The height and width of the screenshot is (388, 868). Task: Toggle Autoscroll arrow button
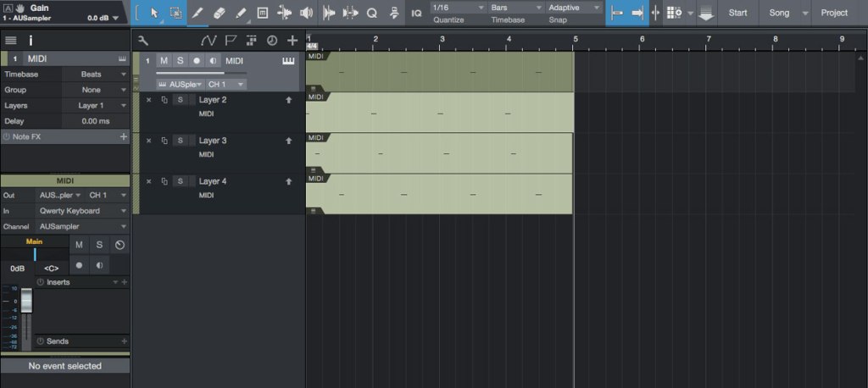637,13
